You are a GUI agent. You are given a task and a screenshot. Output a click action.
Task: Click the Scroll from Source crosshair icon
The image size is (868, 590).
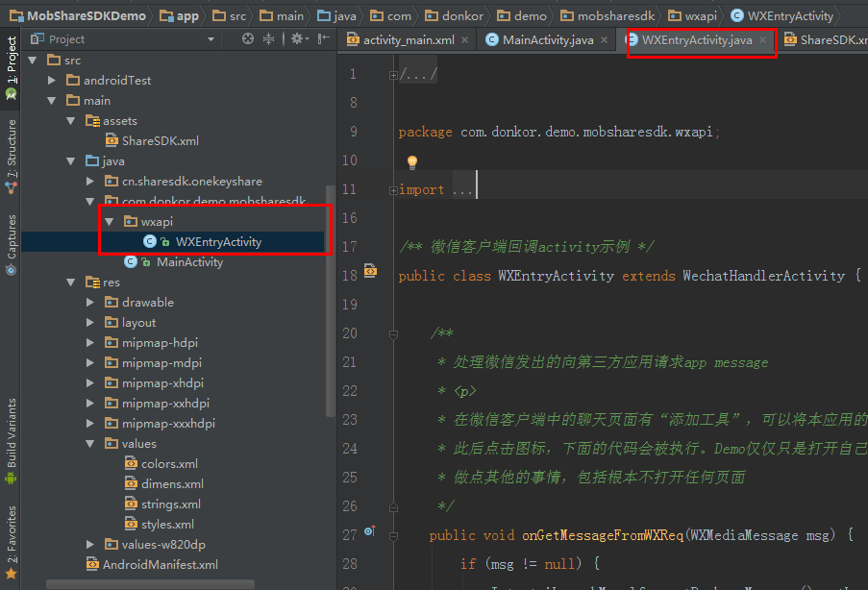coord(248,38)
